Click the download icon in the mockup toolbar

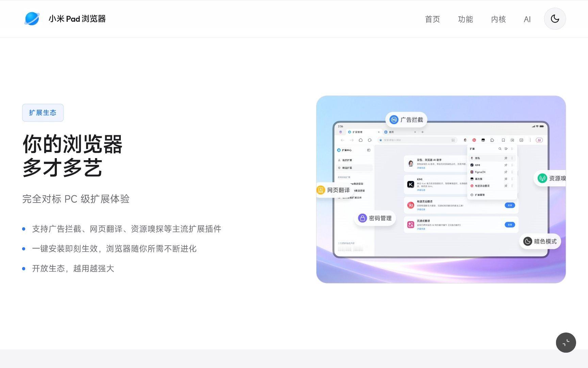click(512, 140)
